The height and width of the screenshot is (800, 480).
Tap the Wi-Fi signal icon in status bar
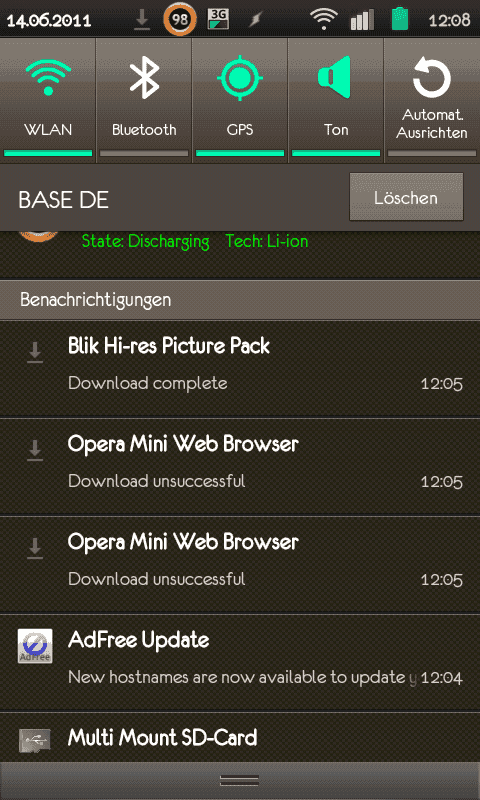click(323, 20)
